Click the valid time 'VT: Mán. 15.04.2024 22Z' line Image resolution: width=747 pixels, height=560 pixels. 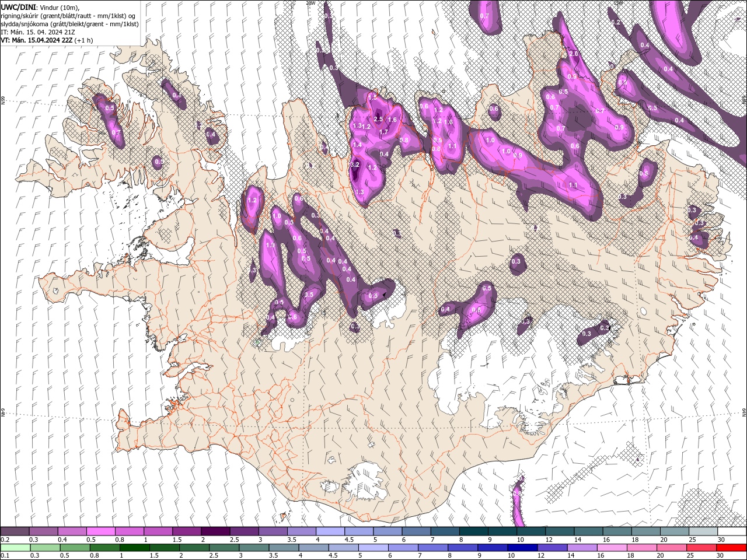(36, 40)
